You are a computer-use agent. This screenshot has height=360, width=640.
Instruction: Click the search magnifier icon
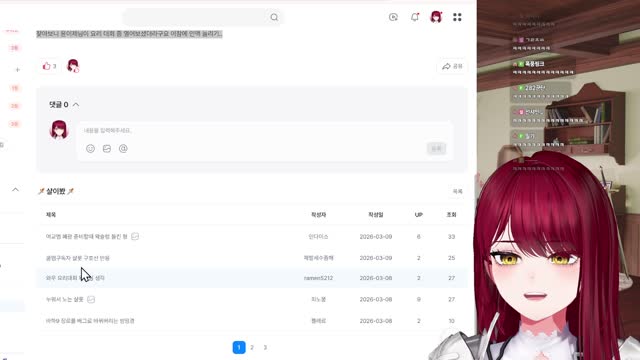pos(274,17)
